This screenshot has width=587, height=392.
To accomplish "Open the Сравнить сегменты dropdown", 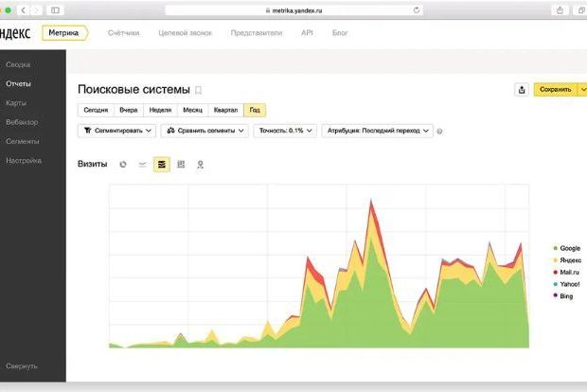I will 205,131.
